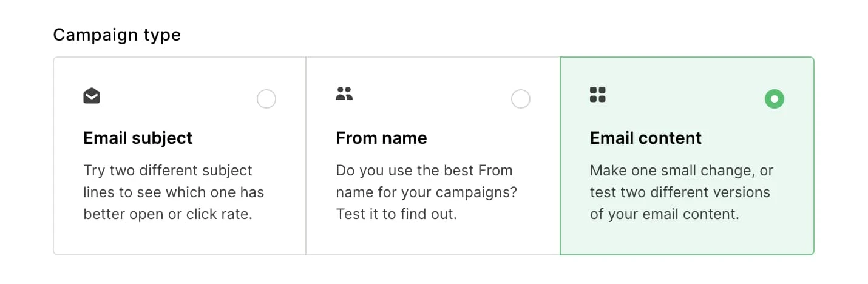This screenshot has width=868, height=284.
Task: Click the "lines to see which one has" text
Action: point(174,192)
